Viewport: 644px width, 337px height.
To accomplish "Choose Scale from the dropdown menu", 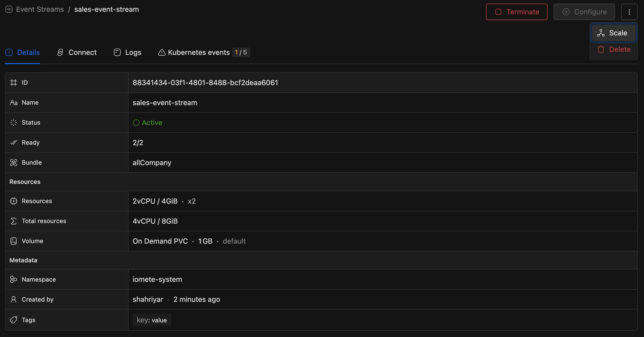I will pos(613,33).
